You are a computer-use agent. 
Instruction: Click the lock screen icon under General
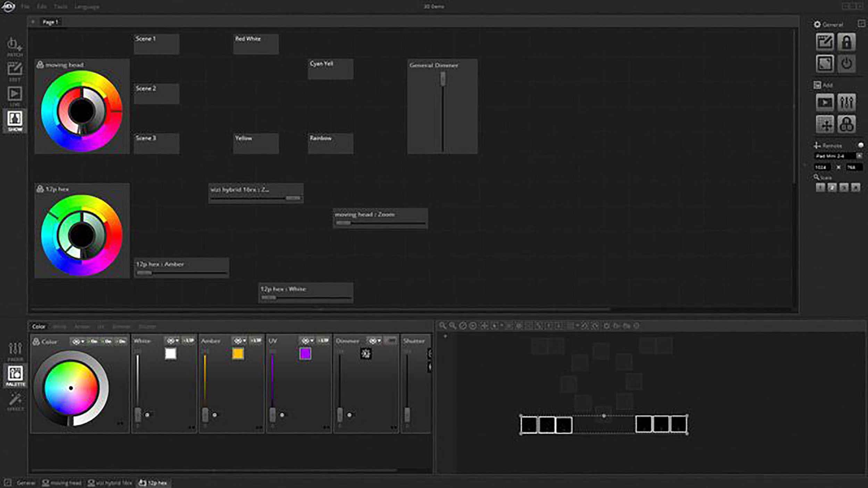[x=846, y=42]
